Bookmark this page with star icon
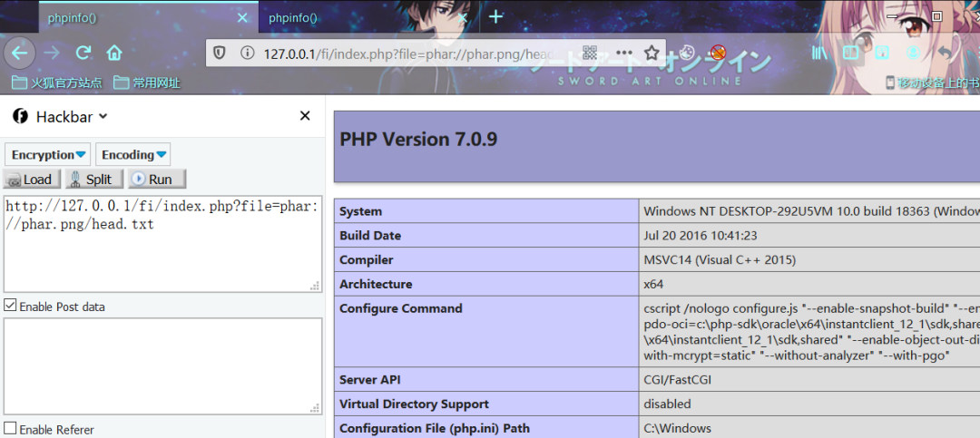 click(x=652, y=53)
